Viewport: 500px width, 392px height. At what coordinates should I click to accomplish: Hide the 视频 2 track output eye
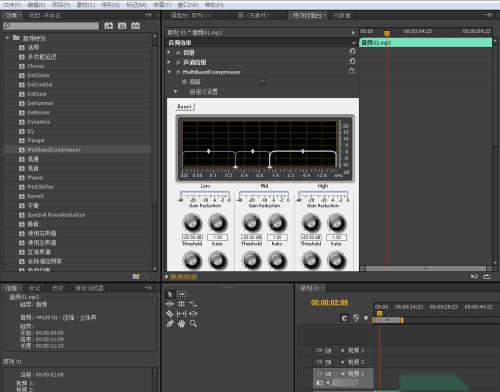click(319, 362)
